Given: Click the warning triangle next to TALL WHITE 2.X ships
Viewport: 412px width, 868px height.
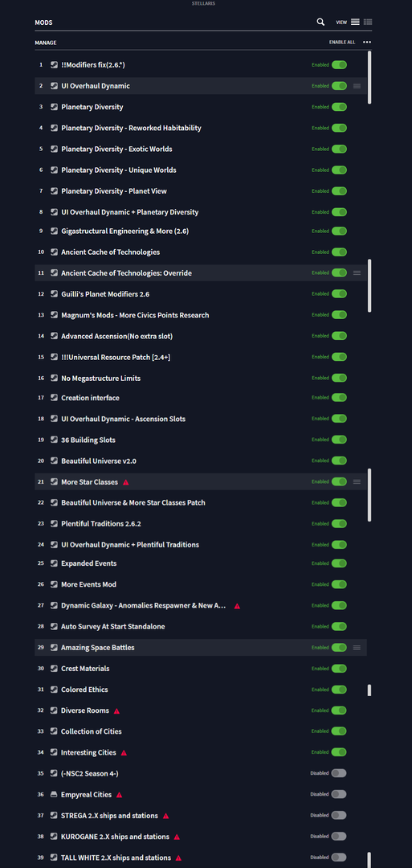Looking at the screenshot, I should pos(178,858).
